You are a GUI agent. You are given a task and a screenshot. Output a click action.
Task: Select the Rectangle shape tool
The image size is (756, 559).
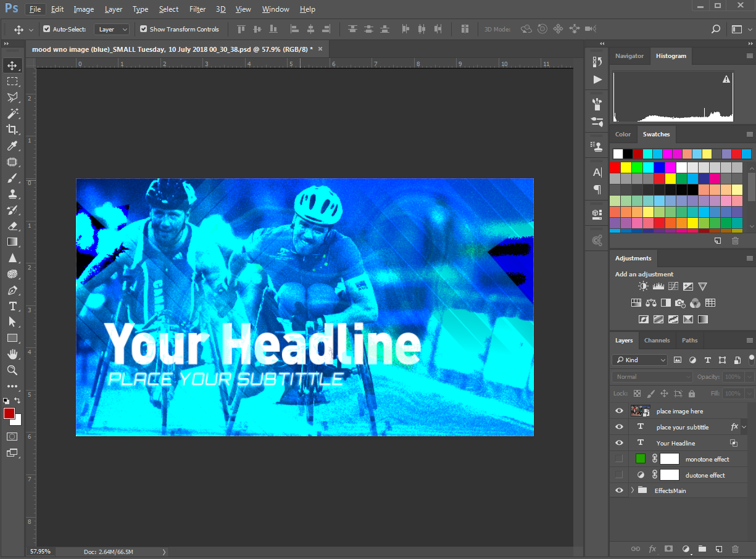click(x=12, y=338)
